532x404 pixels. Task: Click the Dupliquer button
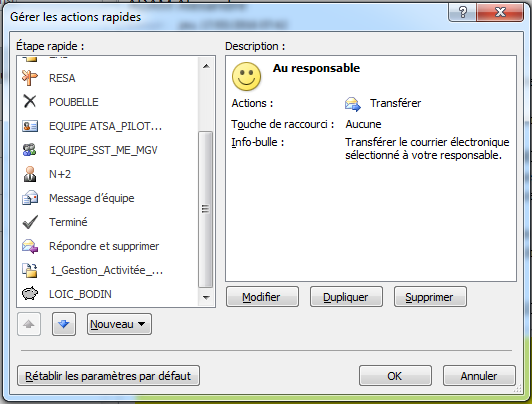click(346, 297)
